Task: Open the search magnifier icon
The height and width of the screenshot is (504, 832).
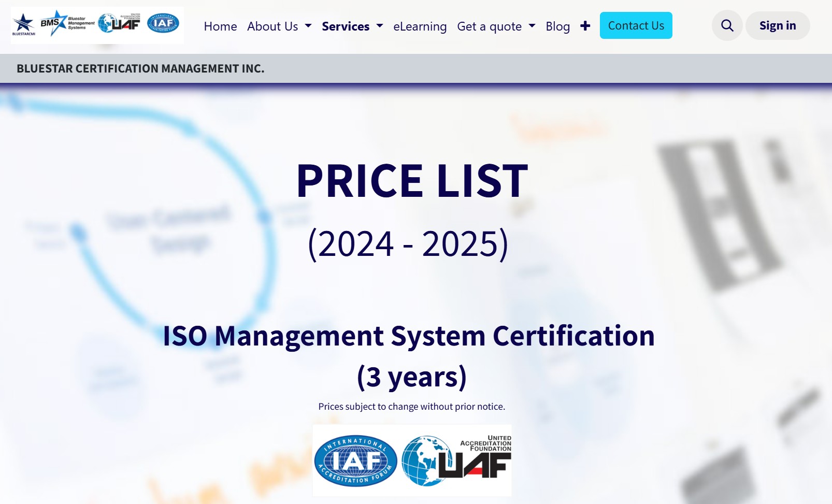Action: pos(727,26)
